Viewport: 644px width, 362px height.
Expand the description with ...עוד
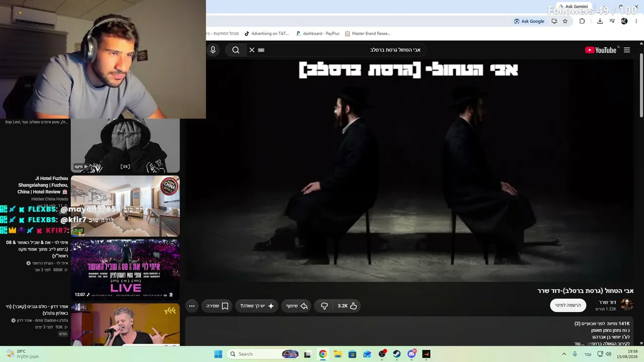(580, 343)
